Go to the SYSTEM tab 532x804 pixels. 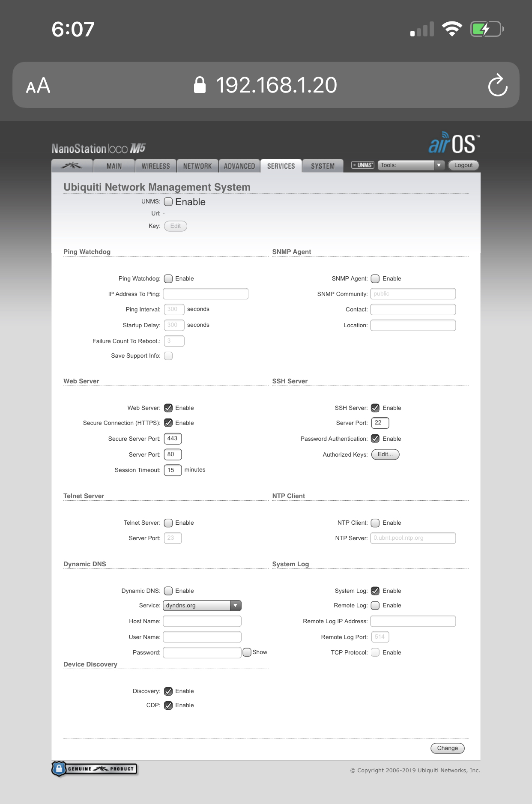[x=323, y=166]
